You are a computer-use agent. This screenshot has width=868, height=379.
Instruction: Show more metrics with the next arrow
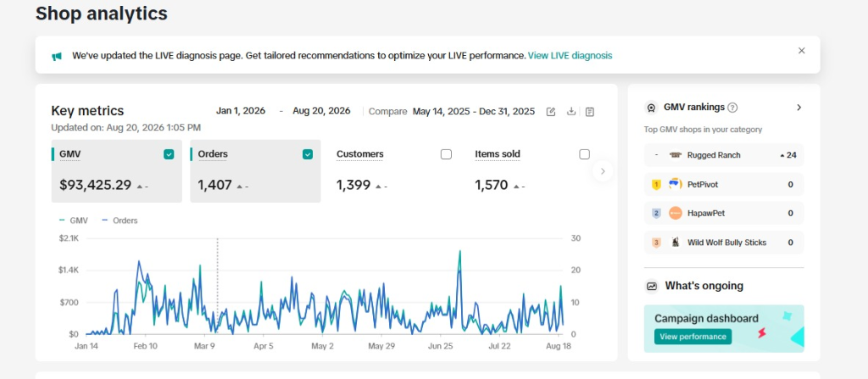click(x=603, y=171)
